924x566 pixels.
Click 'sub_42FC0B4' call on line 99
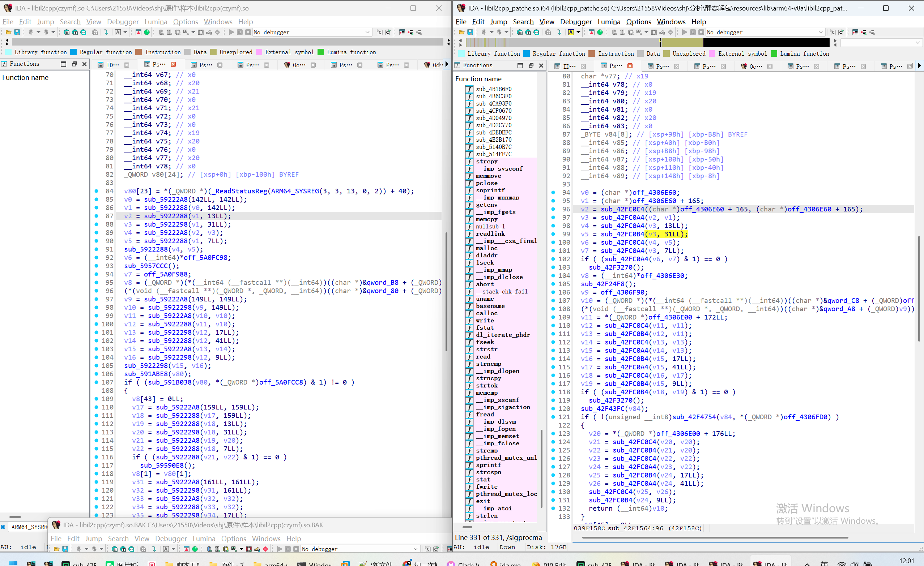pyautogui.click(x=622, y=234)
